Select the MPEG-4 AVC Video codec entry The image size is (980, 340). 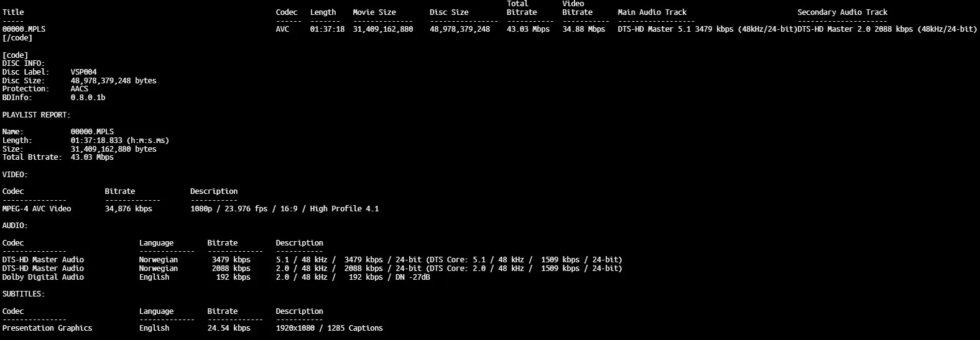(37, 209)
